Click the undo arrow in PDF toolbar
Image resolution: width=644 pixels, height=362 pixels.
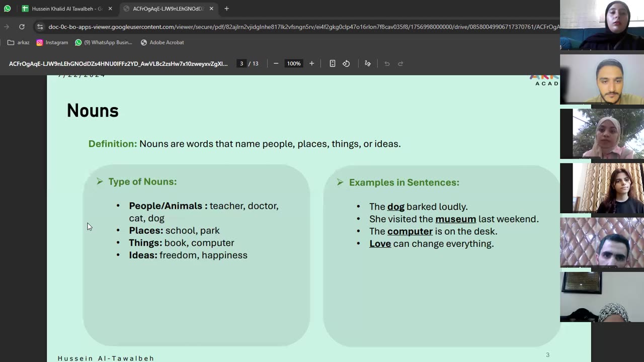pyautogui.click(x=387, y=64)
